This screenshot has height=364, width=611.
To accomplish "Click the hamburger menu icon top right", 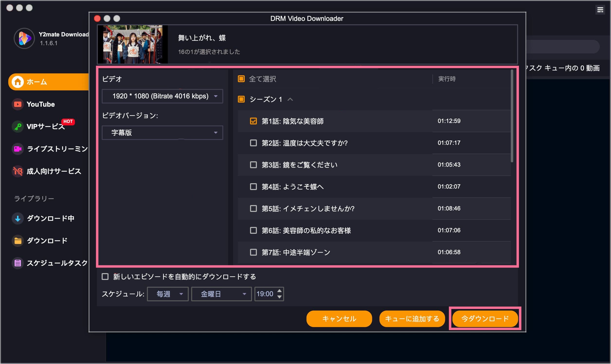I will click(x=600, y=10).
